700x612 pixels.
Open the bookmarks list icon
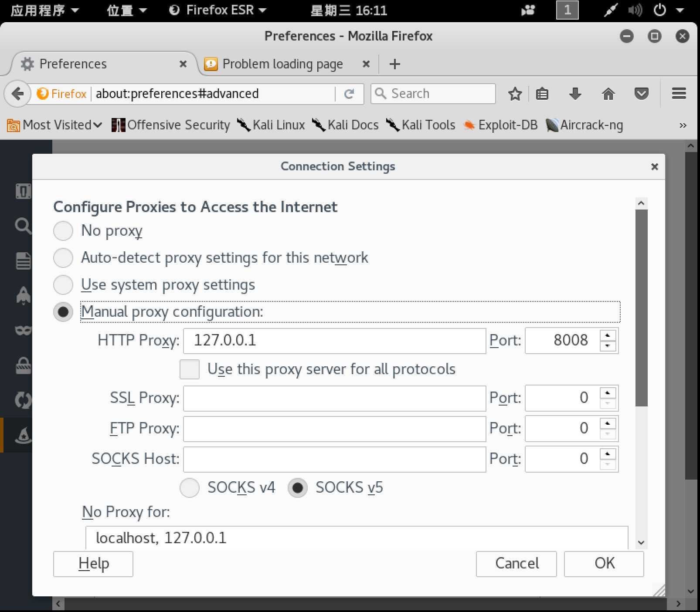click(542, 94)
